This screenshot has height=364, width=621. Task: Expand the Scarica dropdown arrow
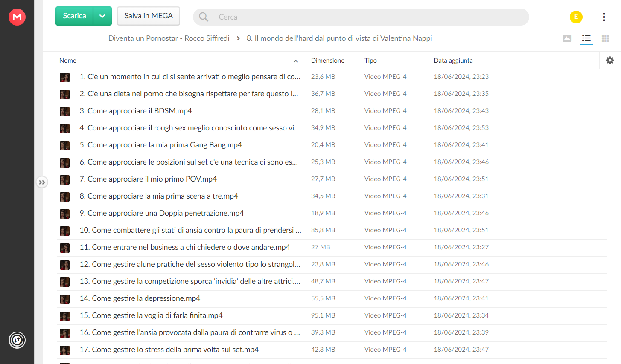[102, 16]
